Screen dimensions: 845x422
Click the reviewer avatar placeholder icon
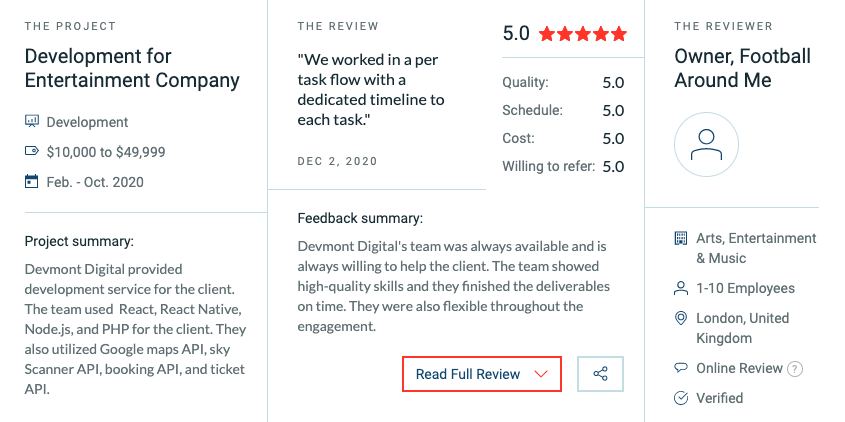pos(706,144)
